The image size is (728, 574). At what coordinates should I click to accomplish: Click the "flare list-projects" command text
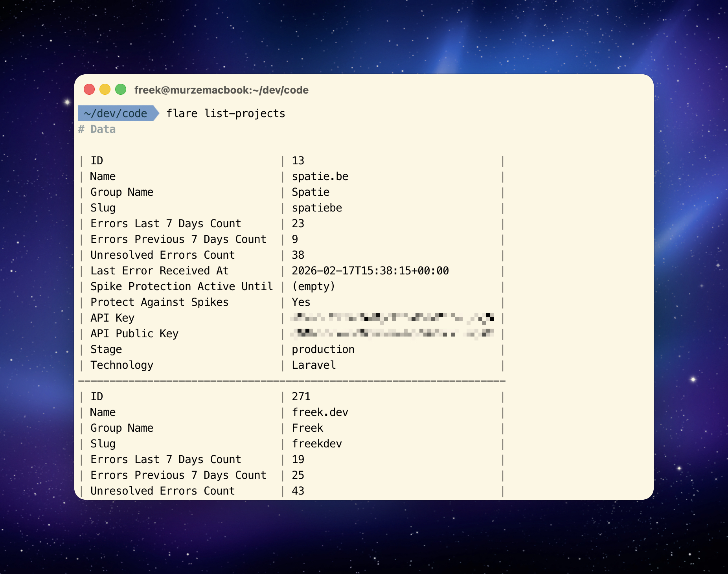click(x=226, y=113)
